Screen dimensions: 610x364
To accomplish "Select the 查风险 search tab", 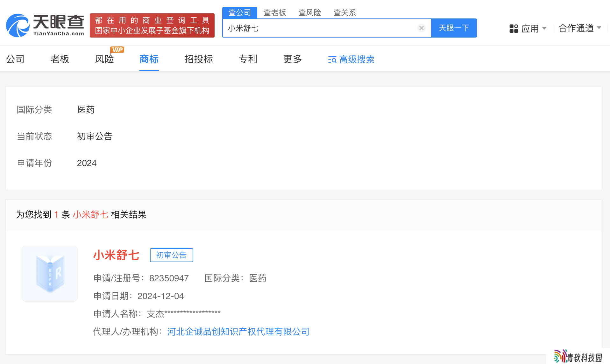I will pyautogui.click(x=310, y=13).
